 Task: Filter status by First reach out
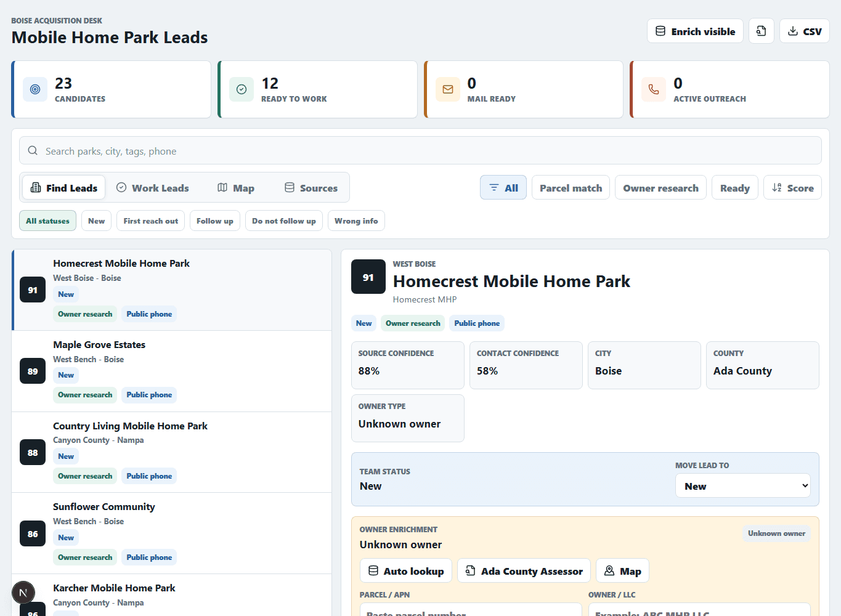(151, 221)
